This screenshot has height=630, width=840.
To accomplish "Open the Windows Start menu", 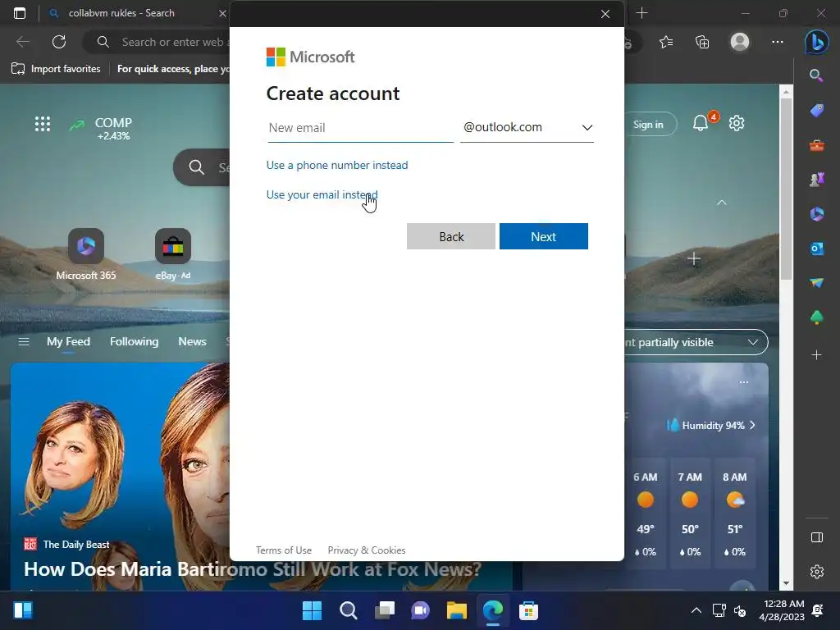I will click(x=312, y=610).
